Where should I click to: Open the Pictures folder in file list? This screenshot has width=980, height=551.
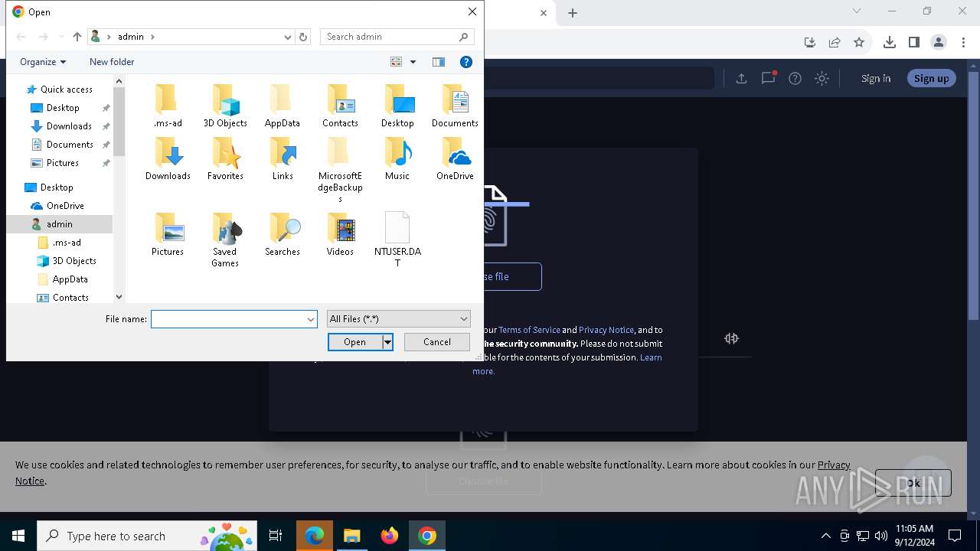pyautogui.click(x=168, y=235)
